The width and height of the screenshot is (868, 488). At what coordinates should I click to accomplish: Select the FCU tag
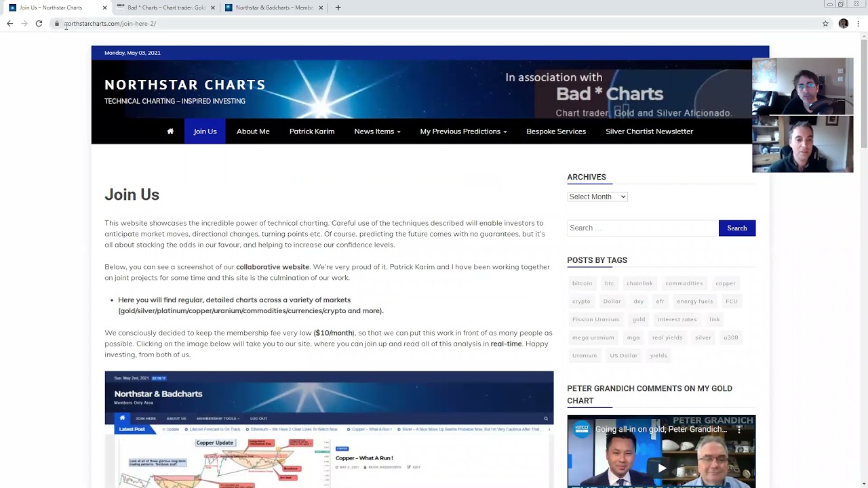coord(732,301)
